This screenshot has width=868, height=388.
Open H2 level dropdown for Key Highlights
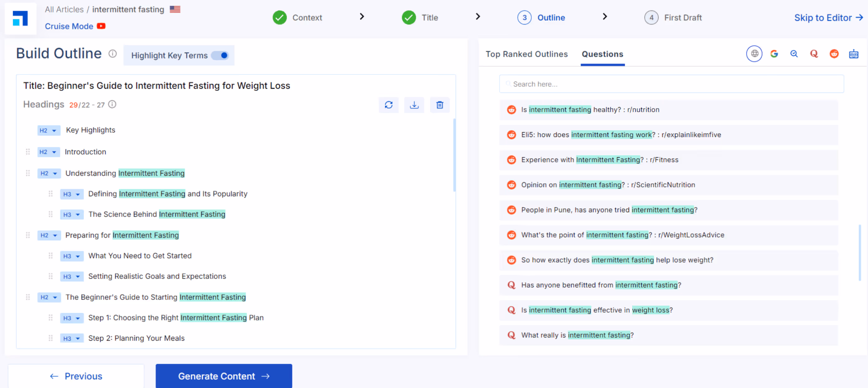coord(49,130)
